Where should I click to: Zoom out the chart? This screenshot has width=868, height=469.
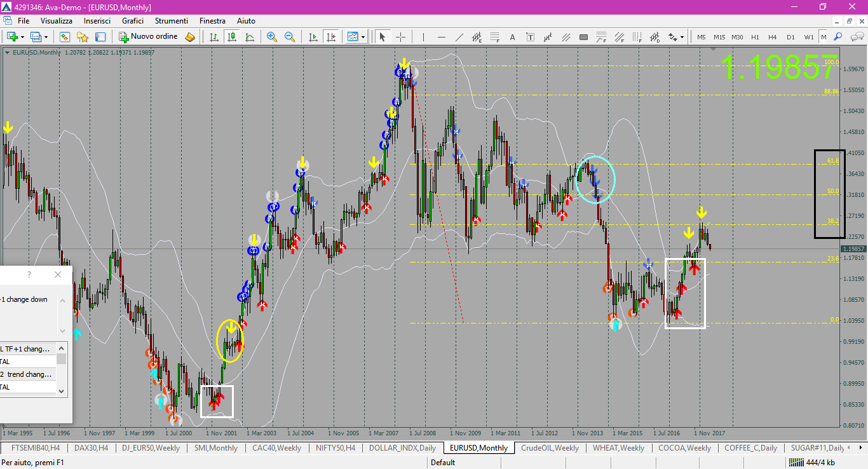coord(290,37)
